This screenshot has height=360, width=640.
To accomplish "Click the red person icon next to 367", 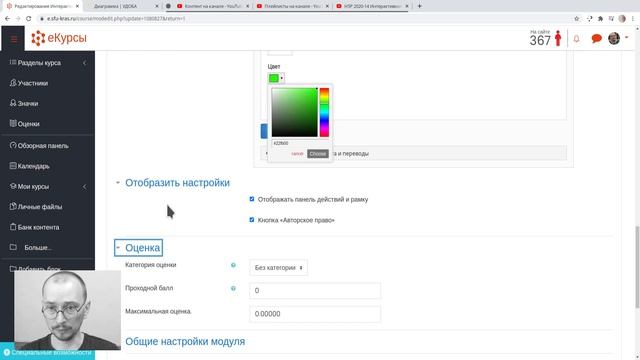I will 558,38.
